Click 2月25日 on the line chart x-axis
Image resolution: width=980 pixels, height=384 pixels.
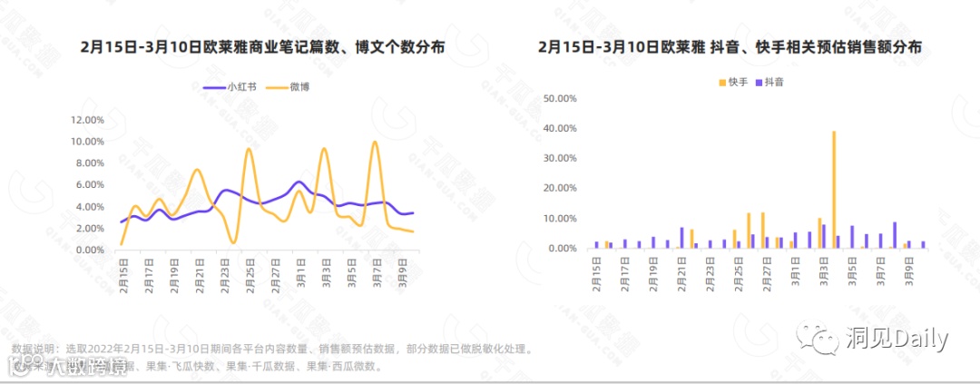click(250, 274)
